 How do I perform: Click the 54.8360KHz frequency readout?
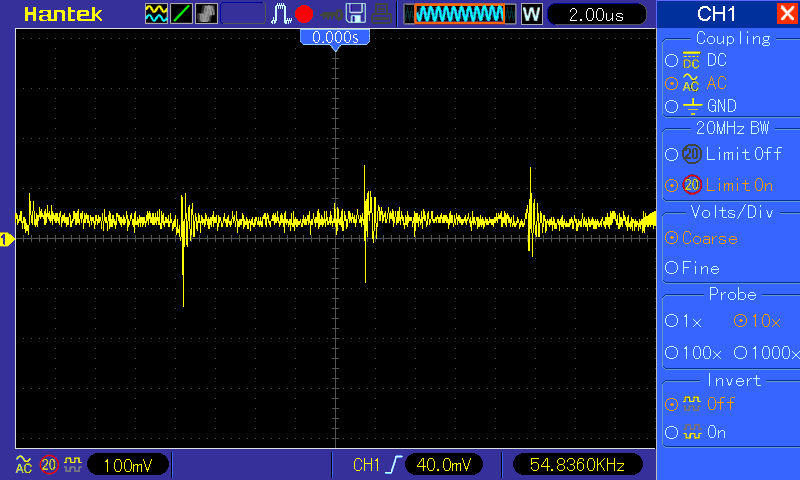tap(577, 465)
